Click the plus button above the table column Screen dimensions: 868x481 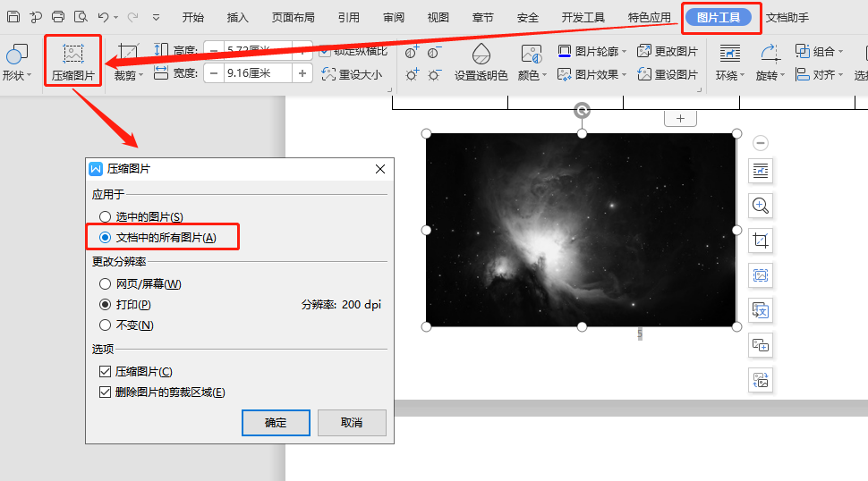680,118
